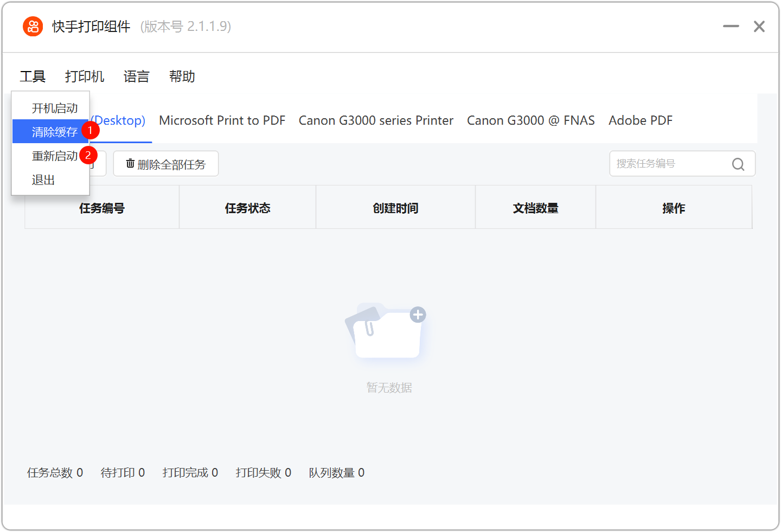The width and height of the screenshot is (781, 532).
Task: Open the 工具 menu
Action: click(x=33, y=76)
